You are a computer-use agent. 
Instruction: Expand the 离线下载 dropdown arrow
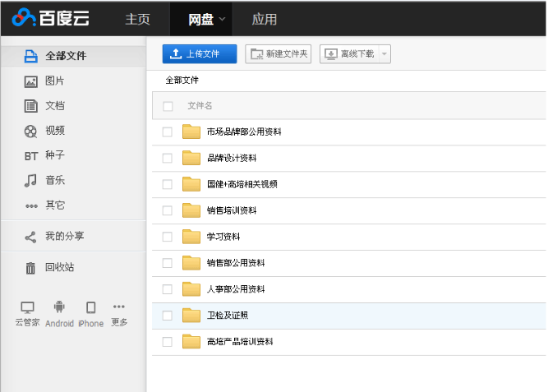384,54
